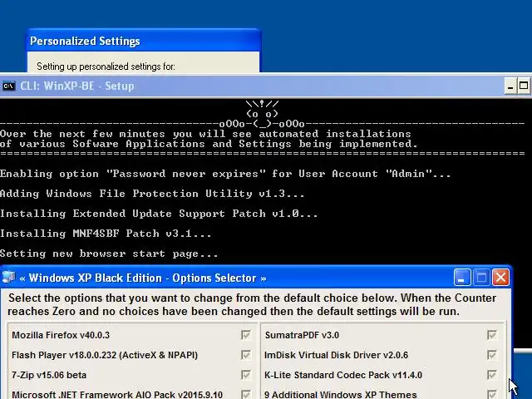Close the Options Selector window
The height and width of the screenshot is (399, 532).
(500, 278)
